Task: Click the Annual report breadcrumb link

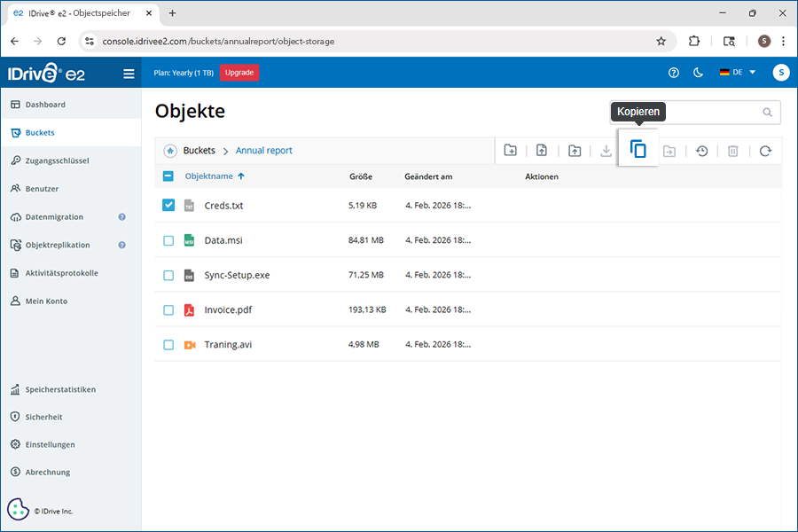Action: 263,151
